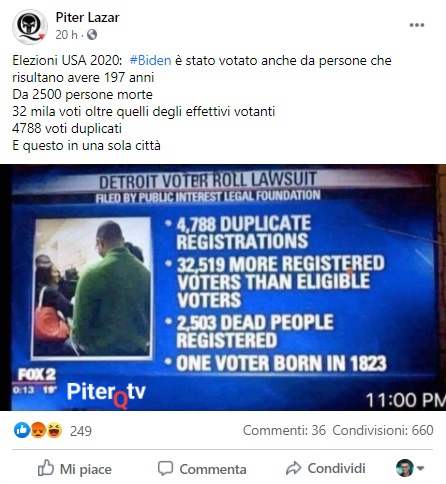Click the public globe privacy icon
The width and height of the screenshot is (446, 484).
coord(92,34)
